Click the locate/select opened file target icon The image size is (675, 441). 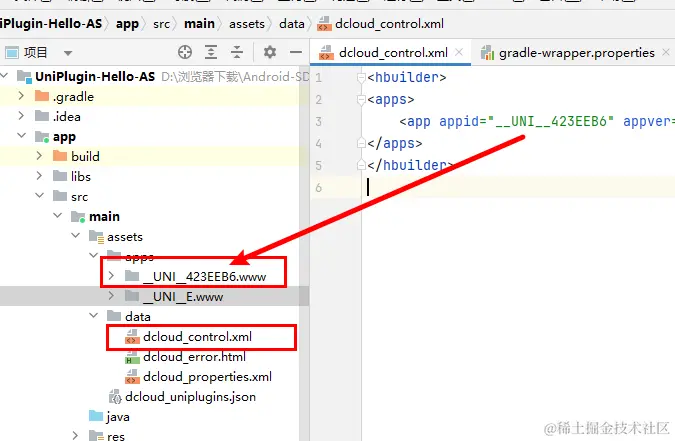click(x=185, y=52)
